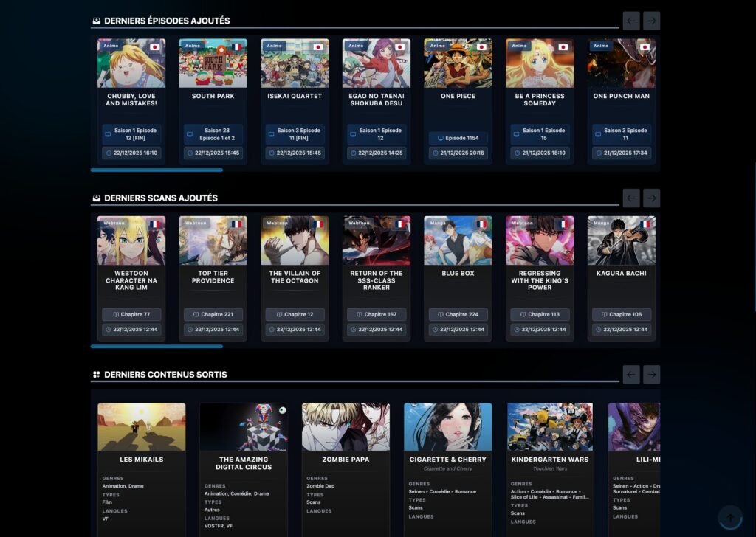Click Saison 28 Episode 1 et 2 button
756x537 pixels.
(213, 134)
